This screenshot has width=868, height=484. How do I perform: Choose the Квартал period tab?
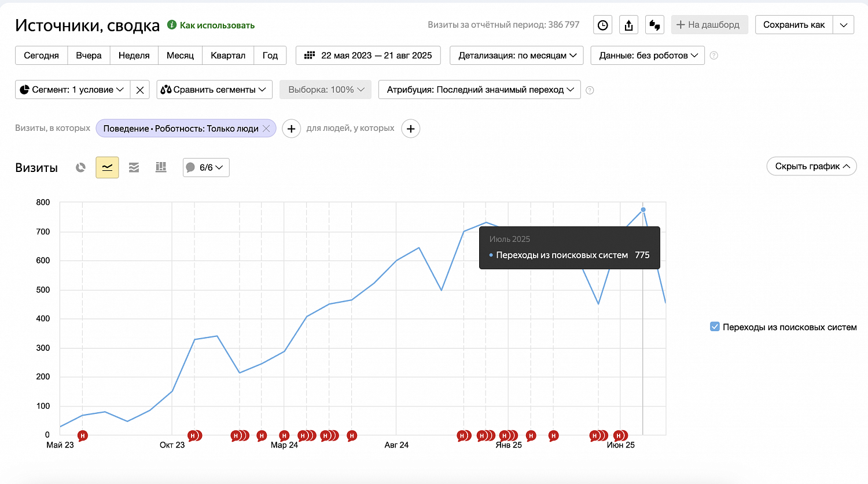click(228, 56)
